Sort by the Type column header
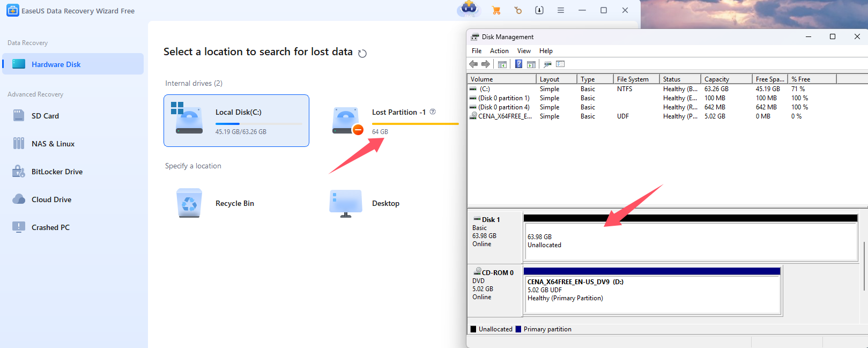Screen dimensions: 868x348 click(x=595, y=79)
